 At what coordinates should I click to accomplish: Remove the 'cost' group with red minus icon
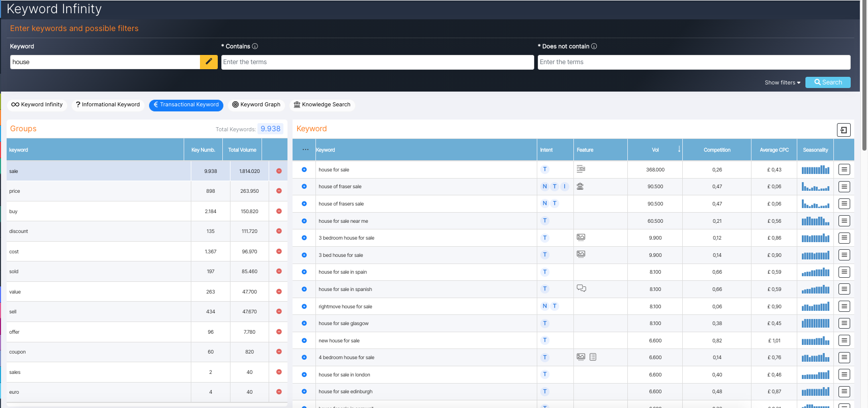pos(279,251)
